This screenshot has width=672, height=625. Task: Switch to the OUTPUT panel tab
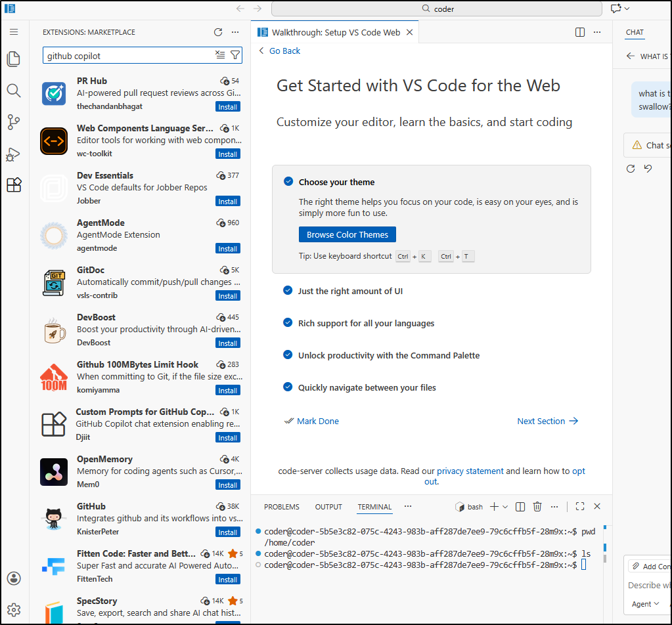click(x=328, y=507)
